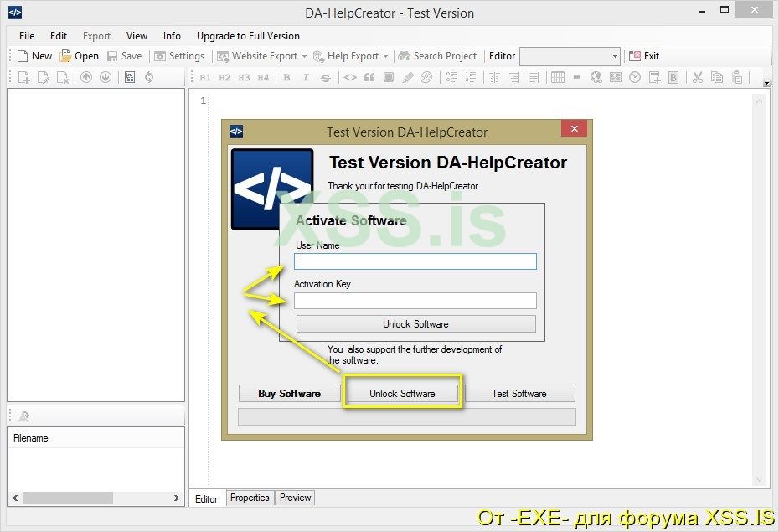Viewport: 779px width, 532px height.
Task: Click the file list scroll right arrow
Action: (177, 498)
